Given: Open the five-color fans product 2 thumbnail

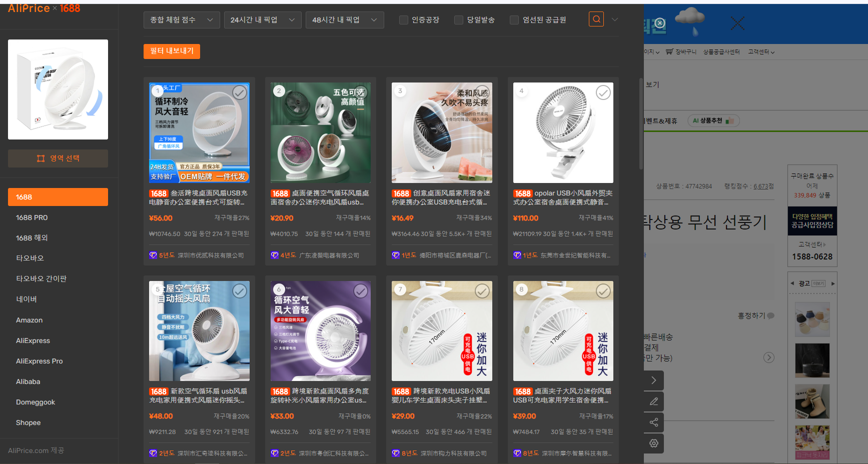Looking at the screenshot, I should [321, 132].
